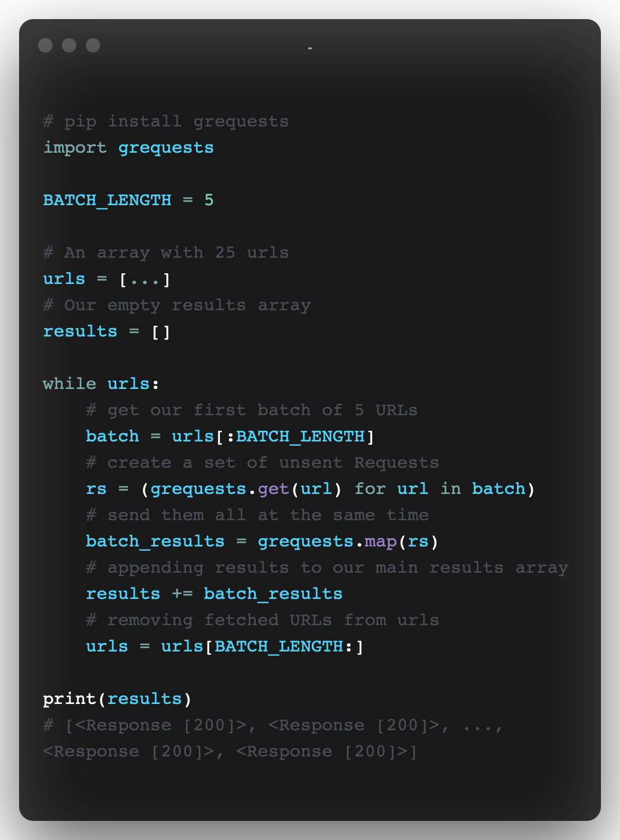620x840 pixels.
Task: Click 'grequests' on the import line
Action: (x=166, y=148)
